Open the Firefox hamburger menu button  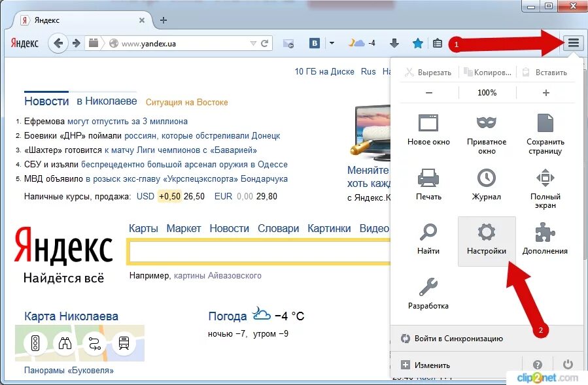[573, 43]
